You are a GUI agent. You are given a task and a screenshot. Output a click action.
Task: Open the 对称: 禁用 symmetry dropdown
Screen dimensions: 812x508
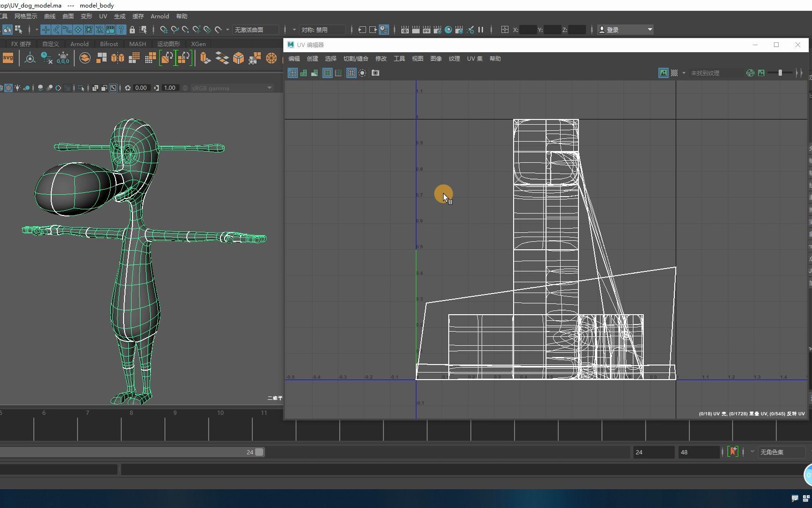click(x=323, y=30)
